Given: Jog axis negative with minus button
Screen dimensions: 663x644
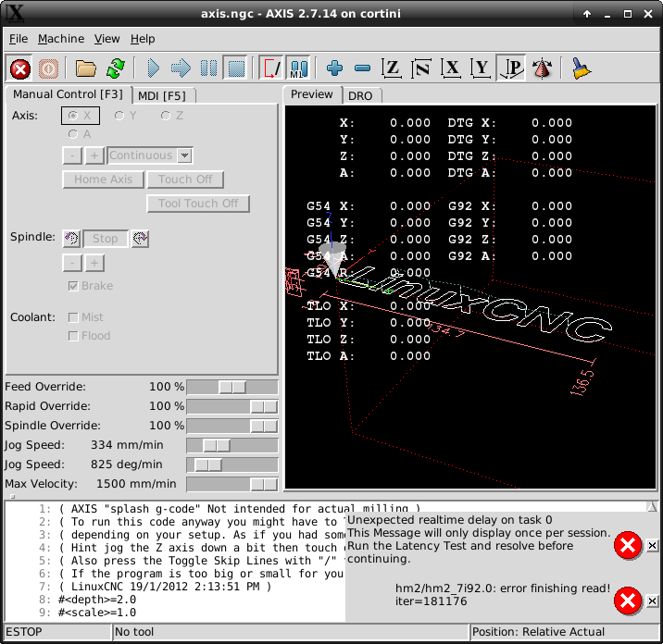Looking at the screenshot, I should [72, 155].
